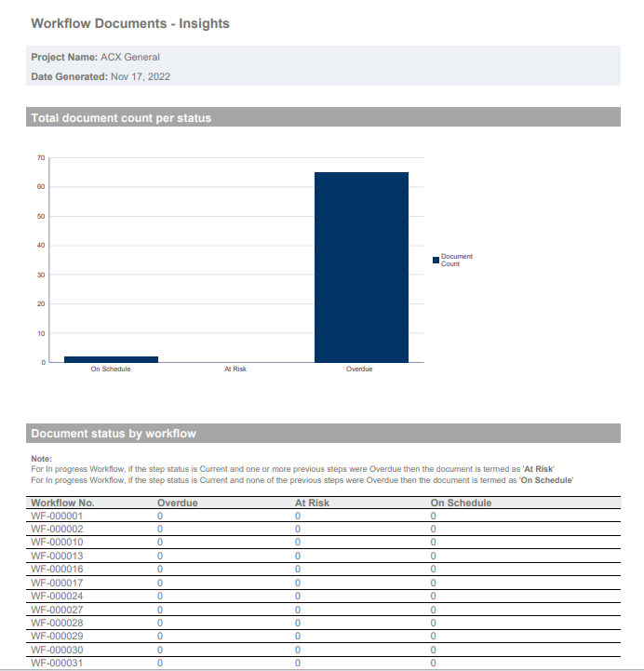644x671 pixels.
Task: Click the At Risk column header in table
Action: pyautogui.click(x=312, y=503)
